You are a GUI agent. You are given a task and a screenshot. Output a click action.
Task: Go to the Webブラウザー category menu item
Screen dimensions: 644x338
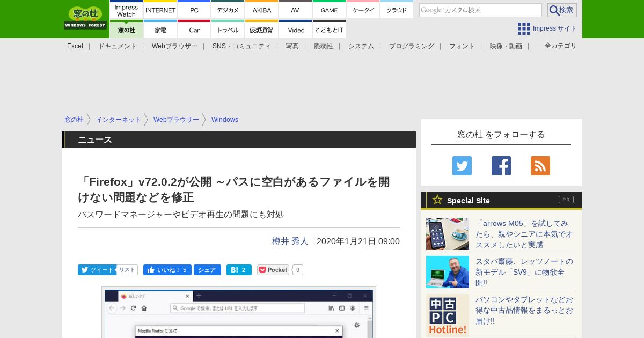point(174,46)
